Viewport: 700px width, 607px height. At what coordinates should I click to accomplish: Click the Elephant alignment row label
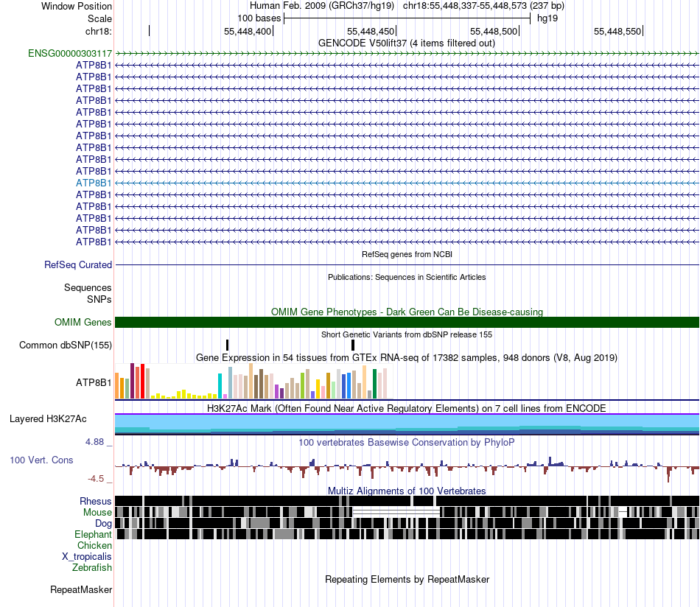coord(93,534)
